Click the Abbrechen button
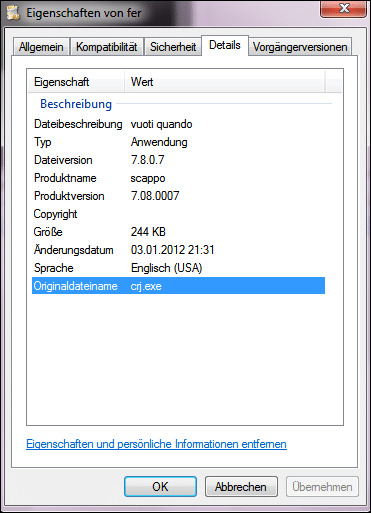 [x=241, y=487]
